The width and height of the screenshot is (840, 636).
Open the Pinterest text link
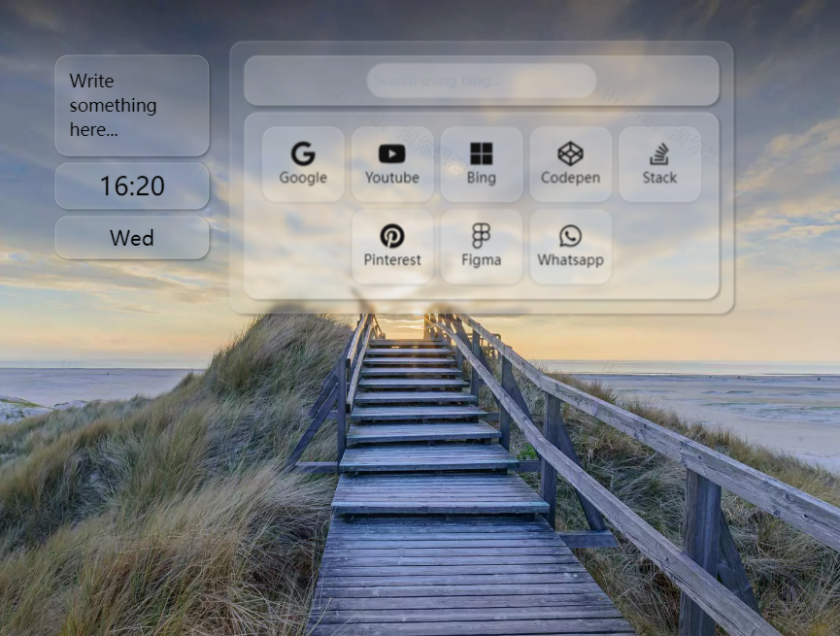[x=392, y=260]
